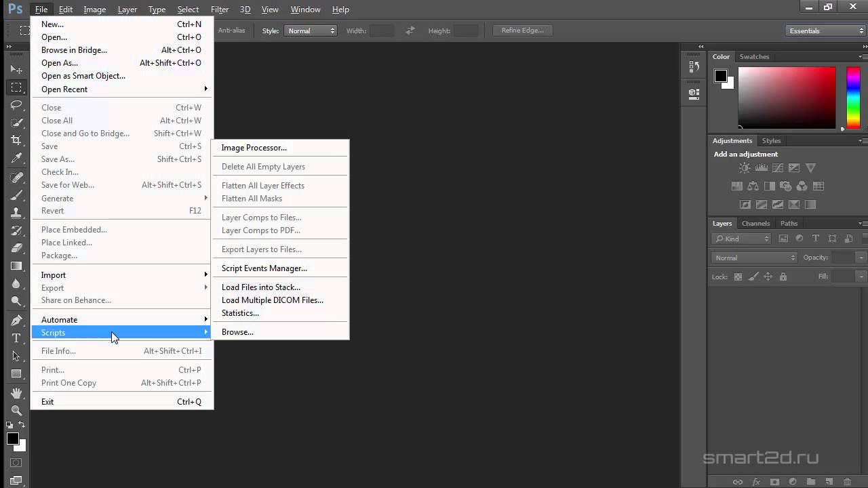This screenshot has width=868, height=488.
Task: Switch to the Swatches tab
Action: (754, 57)
